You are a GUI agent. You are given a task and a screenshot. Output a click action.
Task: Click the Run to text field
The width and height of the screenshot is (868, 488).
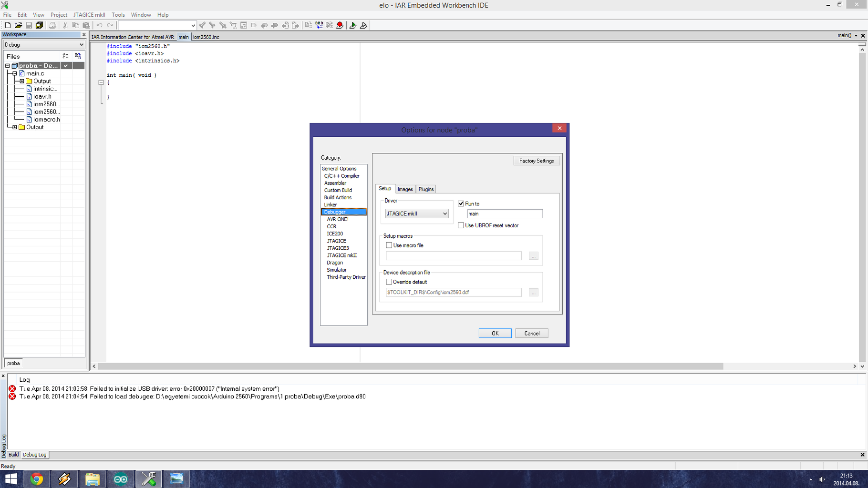click(x=505, y=214)
